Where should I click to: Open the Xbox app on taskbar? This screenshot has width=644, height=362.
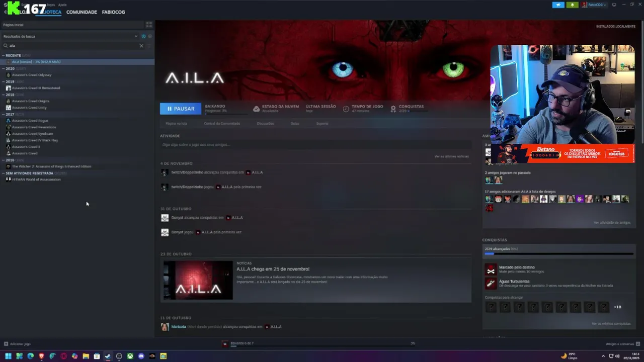[130, 356]
